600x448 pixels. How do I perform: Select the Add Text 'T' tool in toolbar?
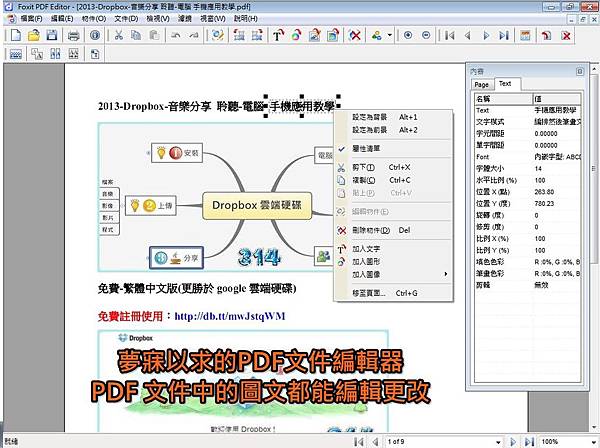(278, 36)
